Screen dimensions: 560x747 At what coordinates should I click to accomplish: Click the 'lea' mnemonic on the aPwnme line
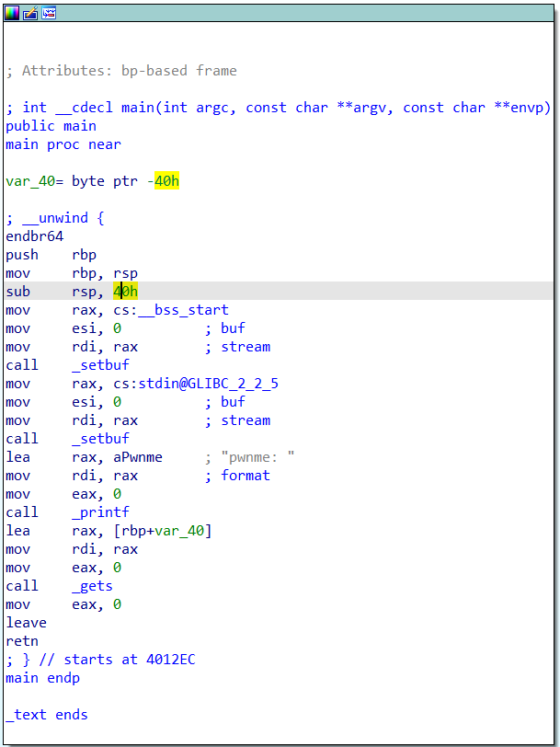[18, 457]
